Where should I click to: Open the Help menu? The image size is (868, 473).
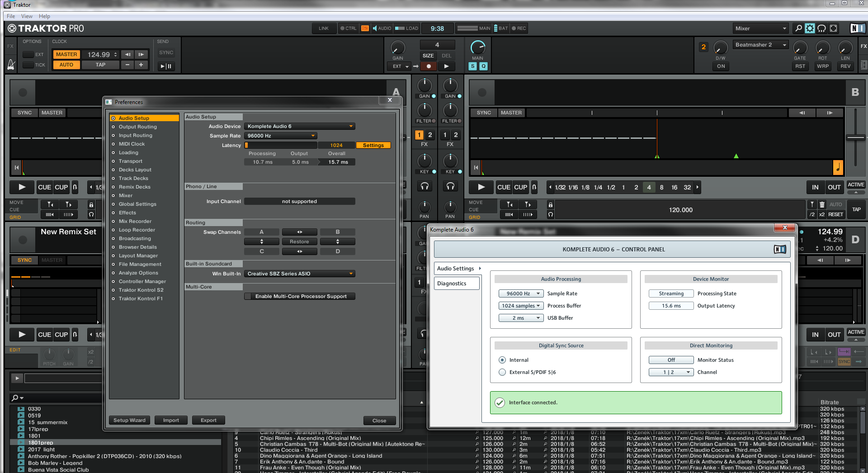tap(44, 16)
